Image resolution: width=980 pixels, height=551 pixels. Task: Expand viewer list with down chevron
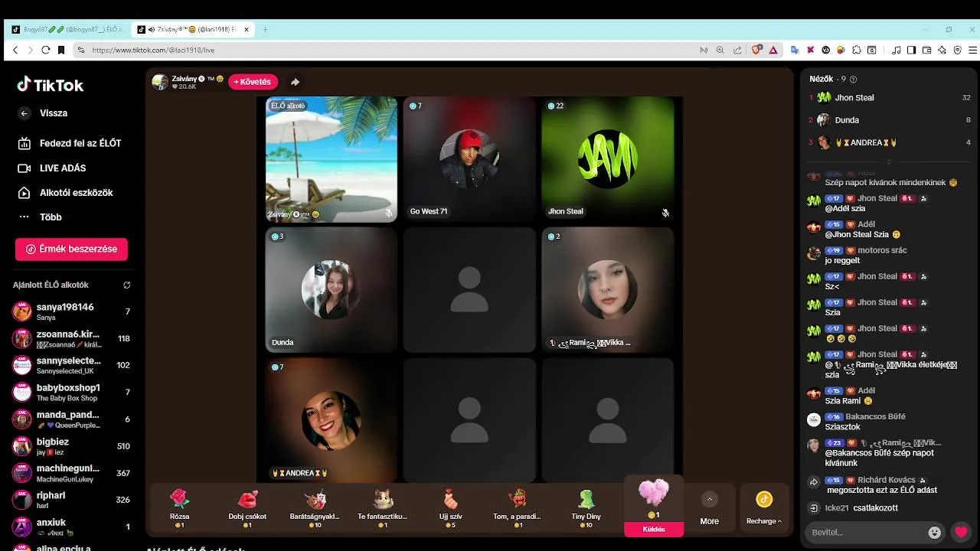[x=889, y=161]
